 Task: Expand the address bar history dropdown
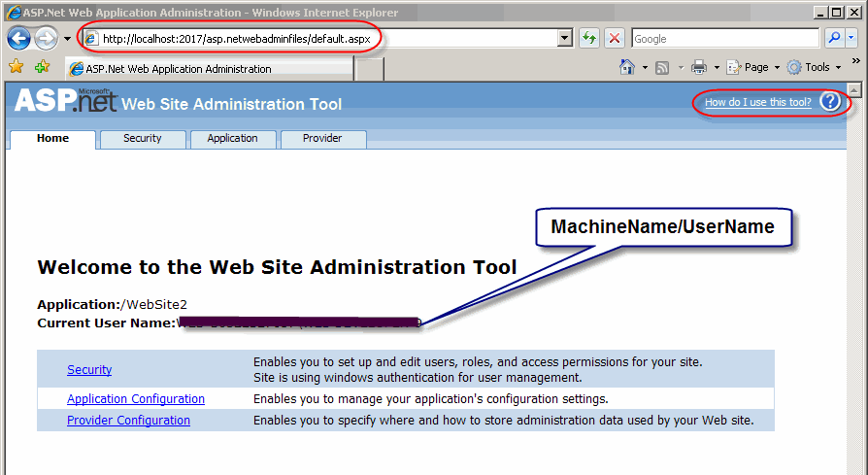(x=565, y=39)
